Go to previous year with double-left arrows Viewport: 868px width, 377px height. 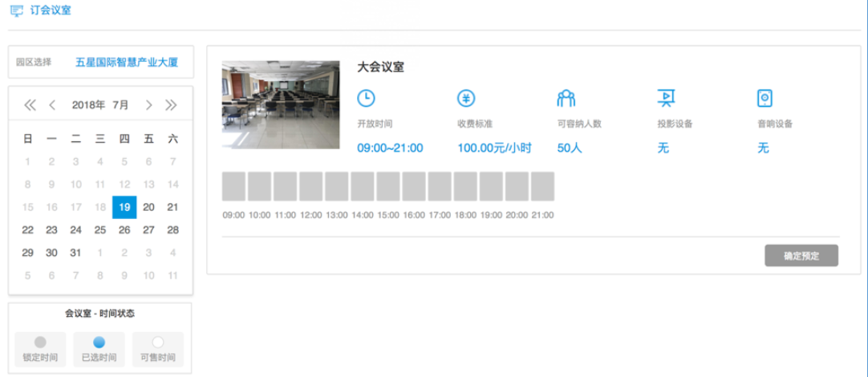point(30,105)
